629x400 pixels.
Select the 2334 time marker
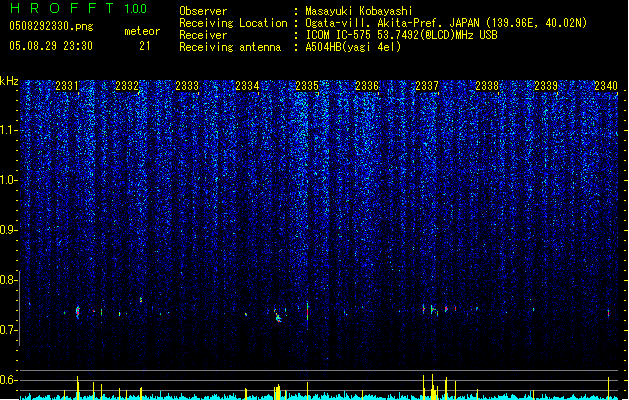point(247,86)
